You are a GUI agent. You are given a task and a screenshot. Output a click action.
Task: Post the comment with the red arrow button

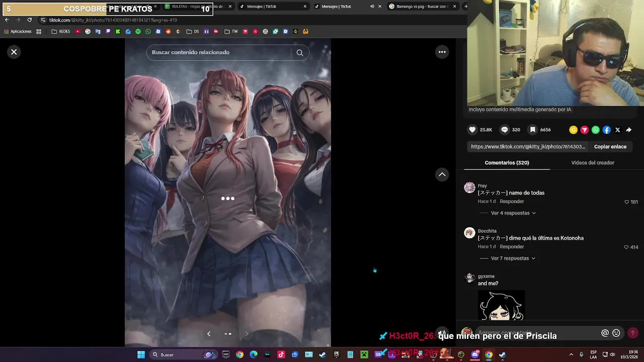(x=633, y=333)
